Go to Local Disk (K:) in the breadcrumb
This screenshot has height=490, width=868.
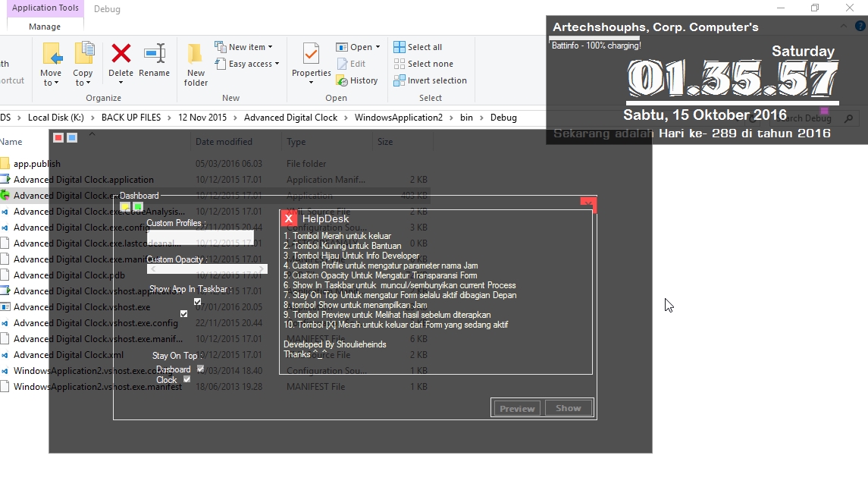click(x=56, y=118)
